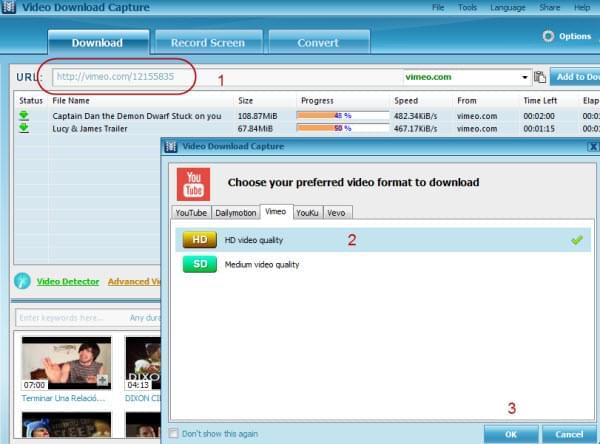600x444 pixels.
Task: Select the HD video quality option
Action: tap(383, 240)
